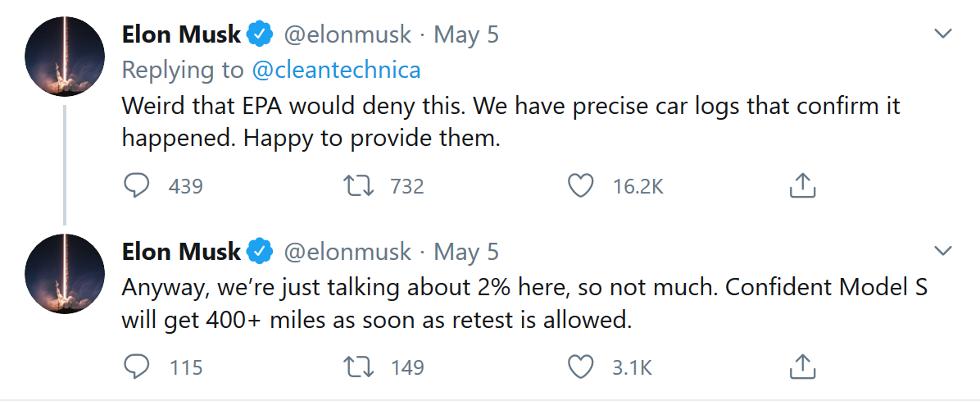The image size is (980, 401).
Task: Click the verified badge on first tweet
Action: [x=261, y=35]
